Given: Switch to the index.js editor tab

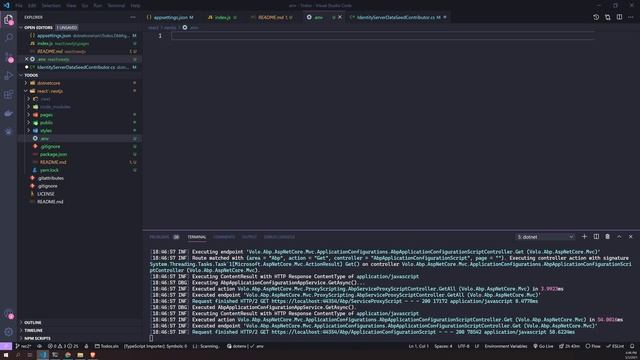Looking at the screenshot, I should click(x=223, y=17).
